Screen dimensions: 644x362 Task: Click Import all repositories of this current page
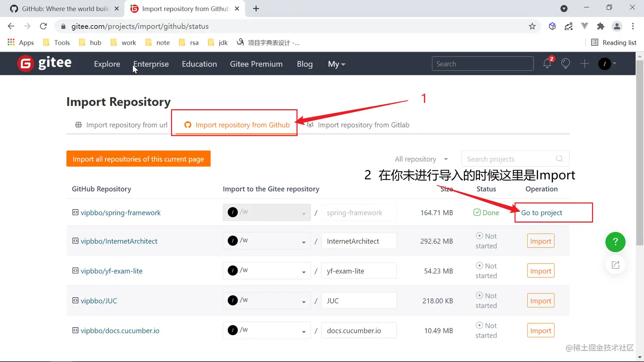coord(138,159)
